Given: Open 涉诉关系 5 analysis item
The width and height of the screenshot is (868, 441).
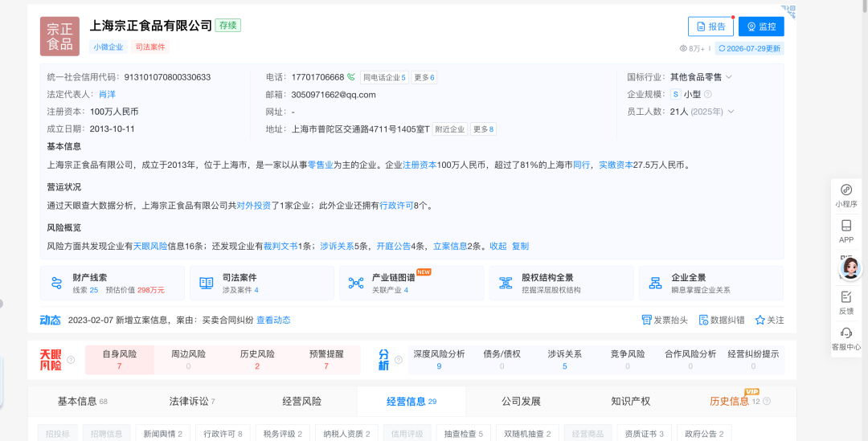Looking at the screenshot, I should pyautogui.click(x=565, y=360).
